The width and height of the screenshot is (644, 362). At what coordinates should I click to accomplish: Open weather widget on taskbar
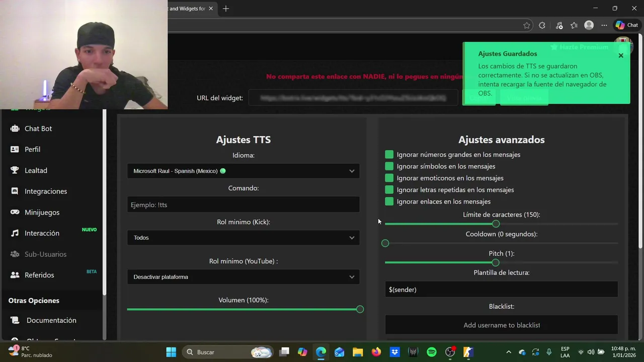click(x=30, y=352)
